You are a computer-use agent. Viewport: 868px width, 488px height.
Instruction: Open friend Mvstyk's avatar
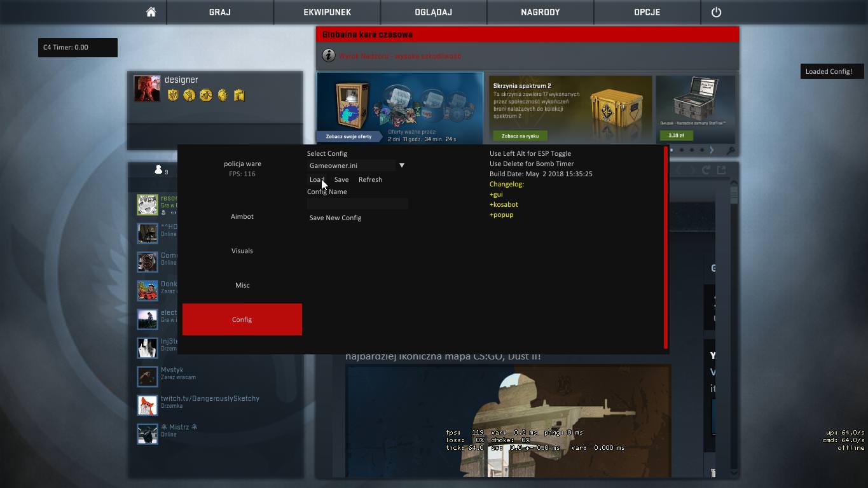tap(148, 376)
